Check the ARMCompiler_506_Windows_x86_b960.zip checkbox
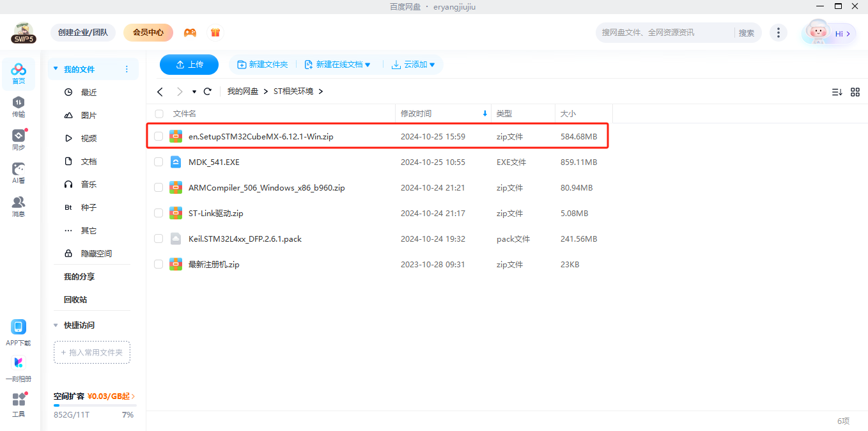This screenshot has height=431, width=868. (x=159, y=187)
